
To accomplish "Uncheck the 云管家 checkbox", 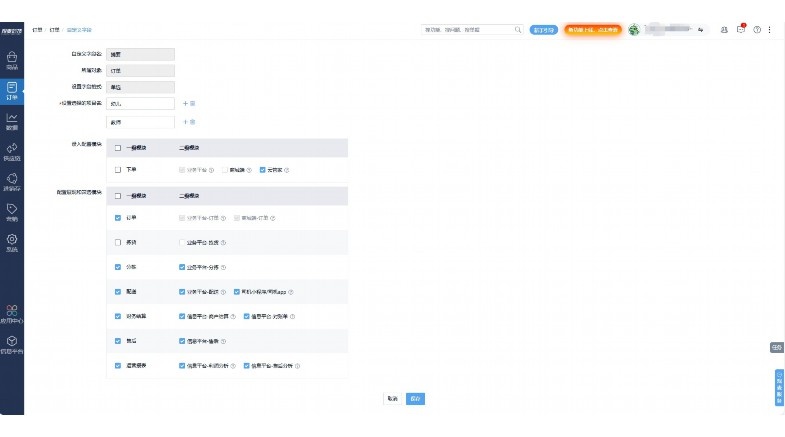I will 262,170.
